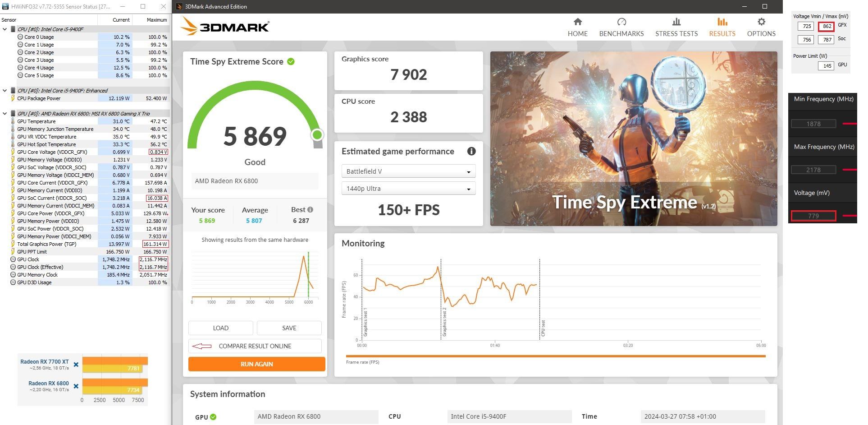868x425 pixels.
Task: Click the orange RUN AGAIN button
Action: (x=256, y=364)
